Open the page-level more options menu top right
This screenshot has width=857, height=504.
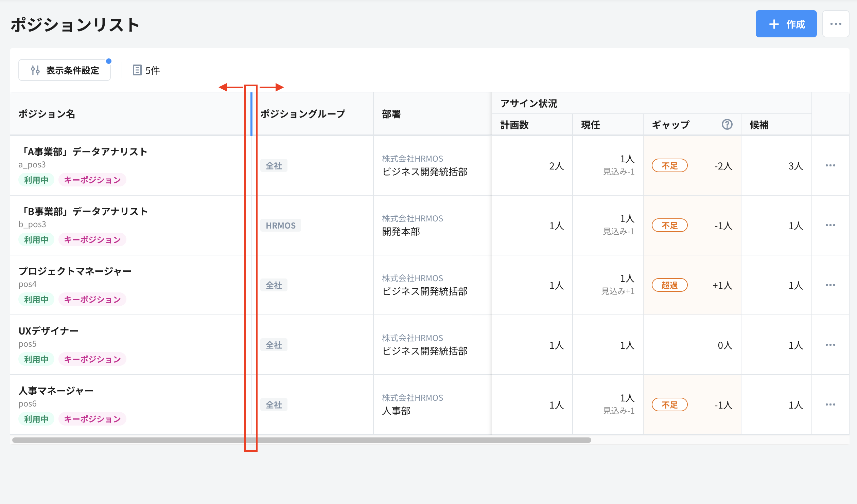pos(836,24)
